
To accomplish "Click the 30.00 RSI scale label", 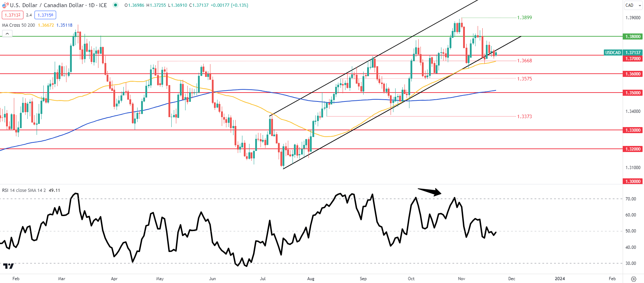I will 631,263.
